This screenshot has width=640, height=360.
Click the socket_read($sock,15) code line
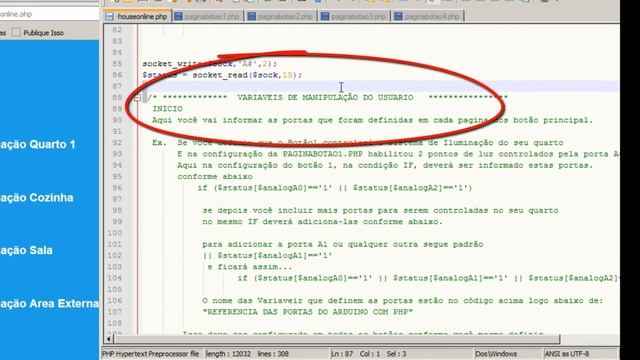tap(222, 75)
